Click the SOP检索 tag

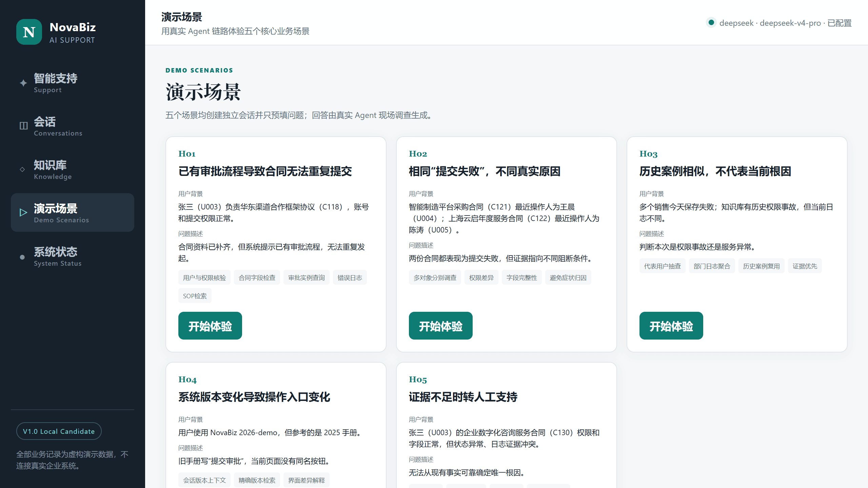pos(195,296)
